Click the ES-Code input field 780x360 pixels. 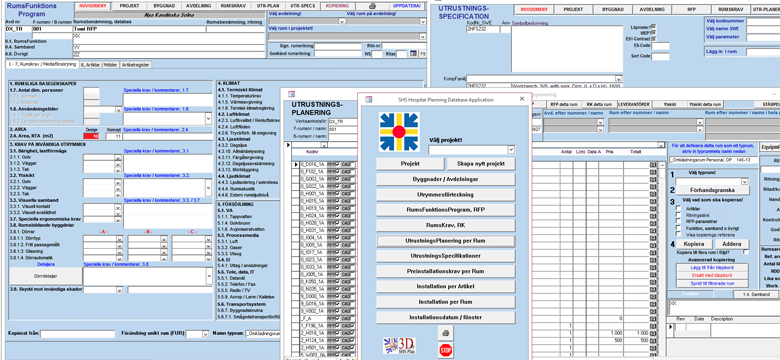coord(661,47)
